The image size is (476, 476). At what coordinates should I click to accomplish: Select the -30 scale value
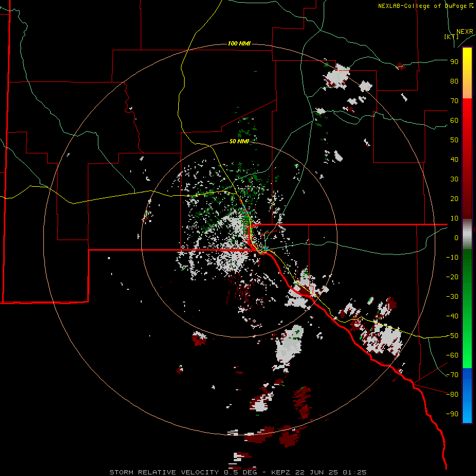tap(452, 297)
